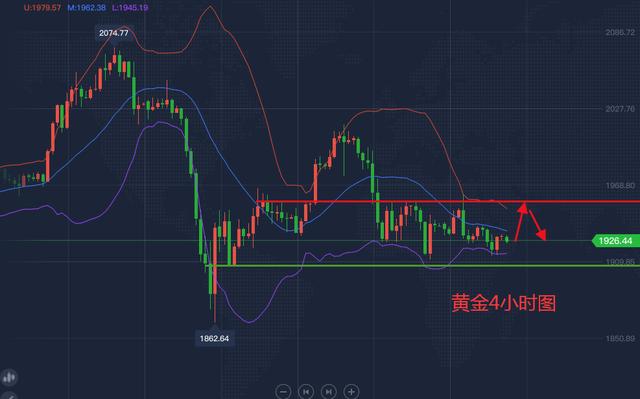This screenshot has height=399, width=640.
Task: Zoom in the chart with plus button
Action: (x=351, y=392)
